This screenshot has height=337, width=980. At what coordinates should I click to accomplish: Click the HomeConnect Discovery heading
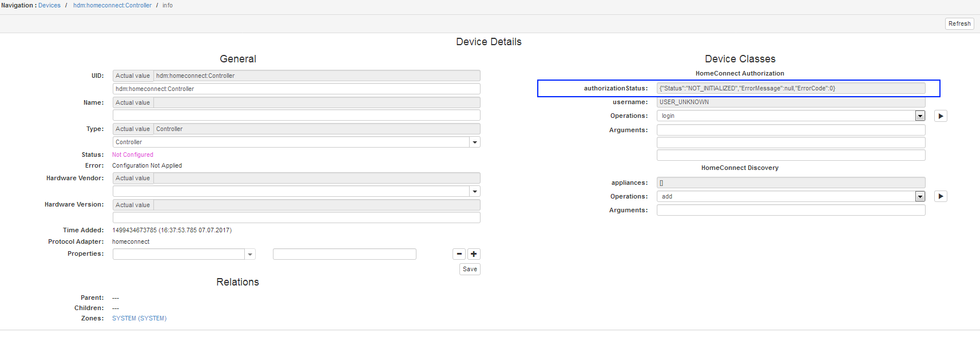pos(740,168)
